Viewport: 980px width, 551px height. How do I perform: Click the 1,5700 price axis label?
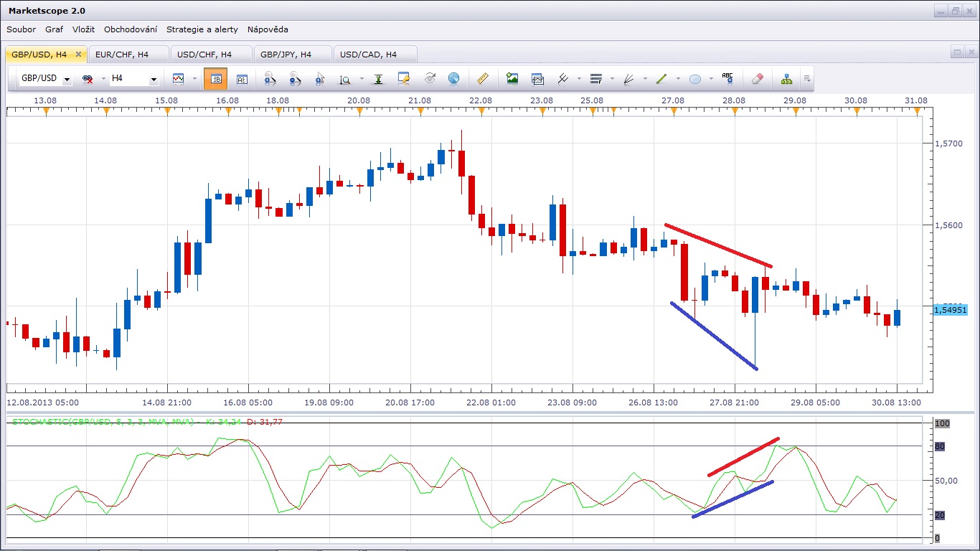click(x=949, y=143)
